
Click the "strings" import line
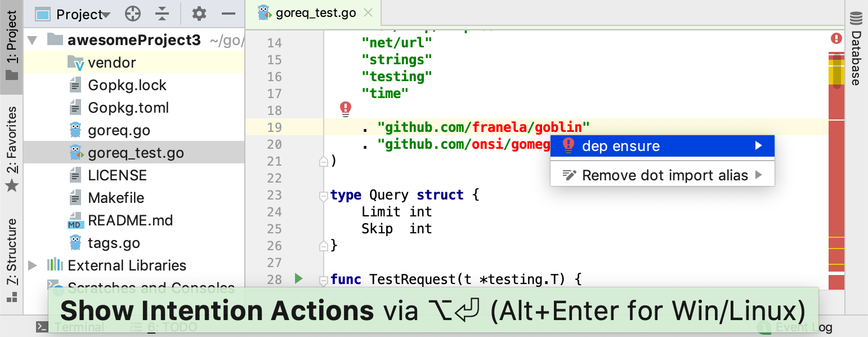397,60
